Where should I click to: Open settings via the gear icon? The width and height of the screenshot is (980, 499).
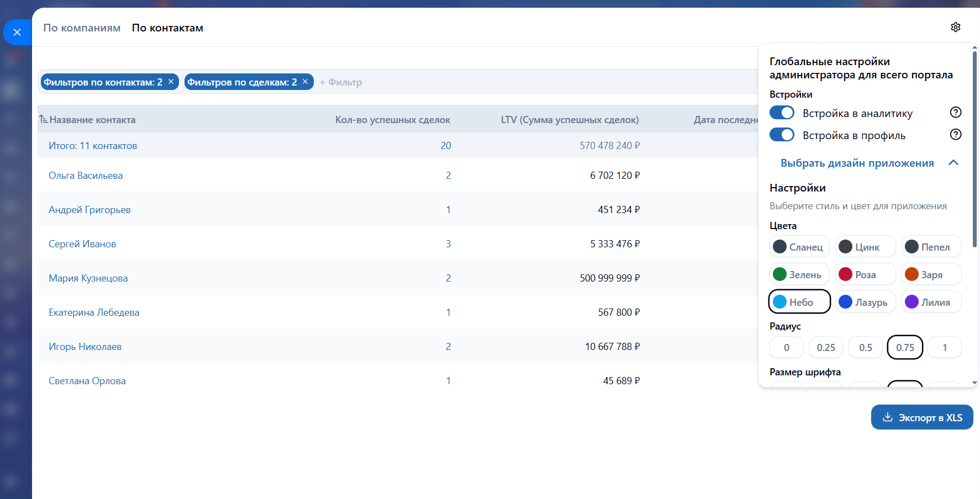click(x=955, y=27)
